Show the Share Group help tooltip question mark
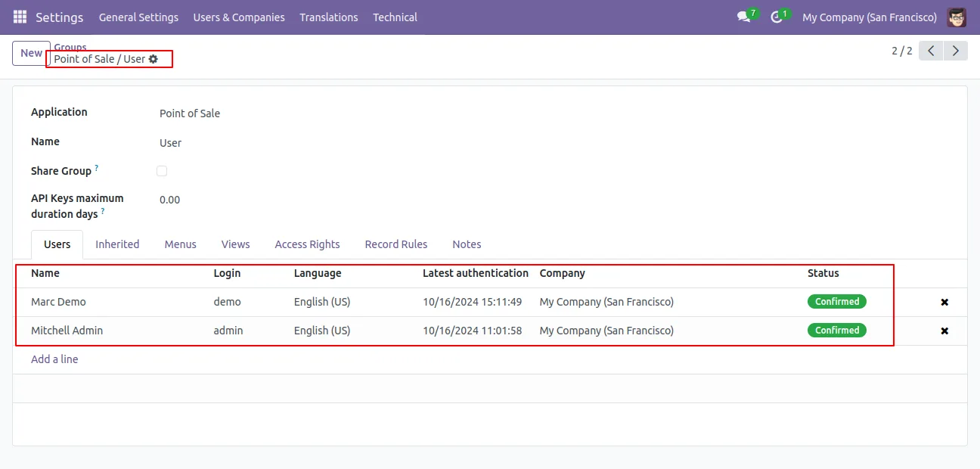980x469 pixels. (x=97, y=168)
